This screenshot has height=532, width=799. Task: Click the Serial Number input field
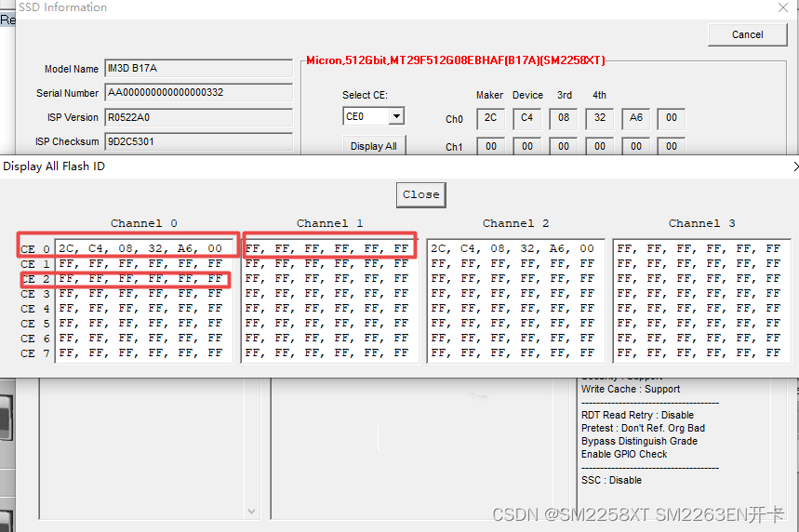tap(199, 93)
